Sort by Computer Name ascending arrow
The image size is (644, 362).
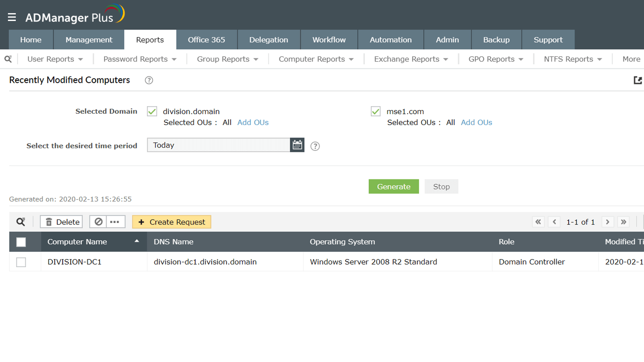[x=137, y=241]
